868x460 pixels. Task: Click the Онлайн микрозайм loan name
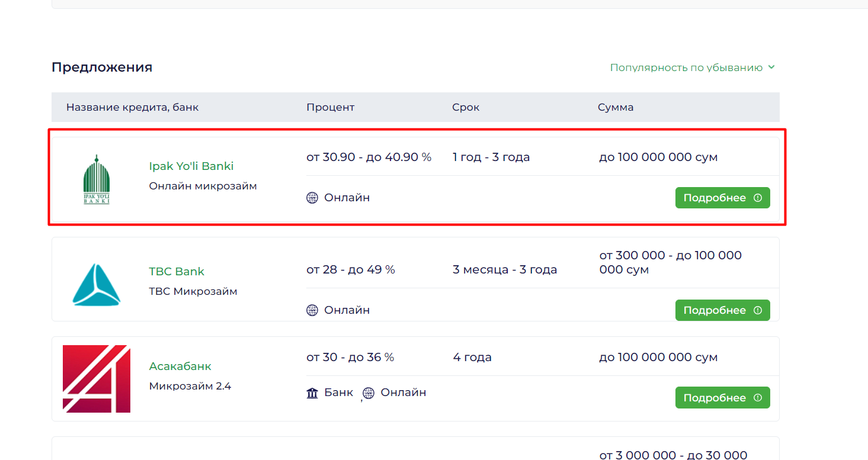[x=203, y=186]
